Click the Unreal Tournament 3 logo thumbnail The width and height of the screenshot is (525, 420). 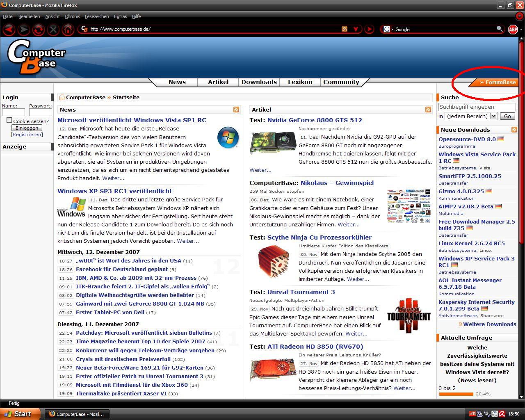click(x=409, y=315)
